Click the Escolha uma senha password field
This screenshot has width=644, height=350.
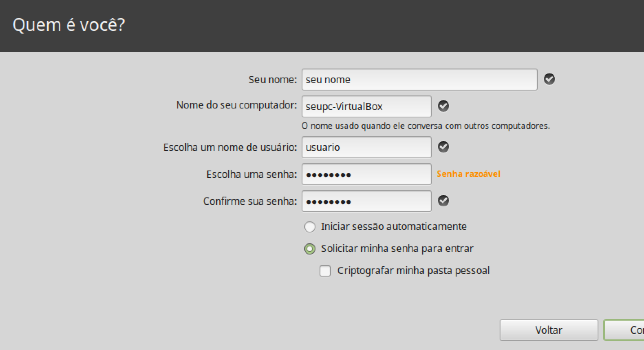(x=366, y=174)
